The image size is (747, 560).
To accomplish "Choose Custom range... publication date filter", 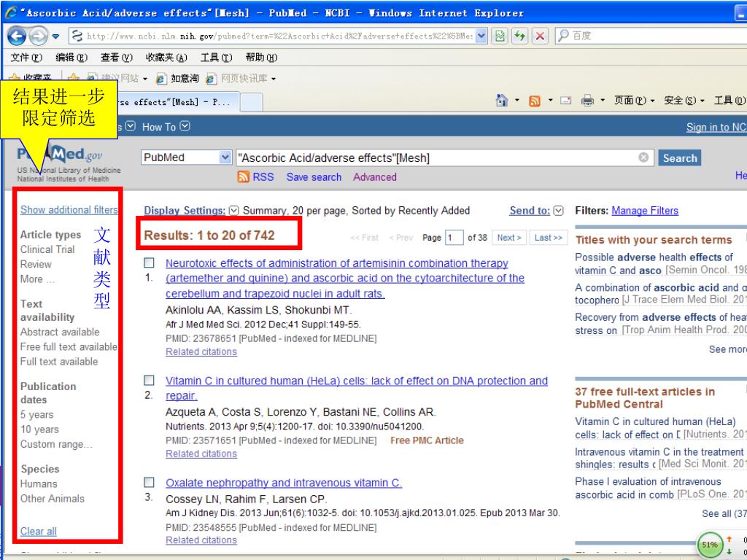I will [x=56, y=444].
